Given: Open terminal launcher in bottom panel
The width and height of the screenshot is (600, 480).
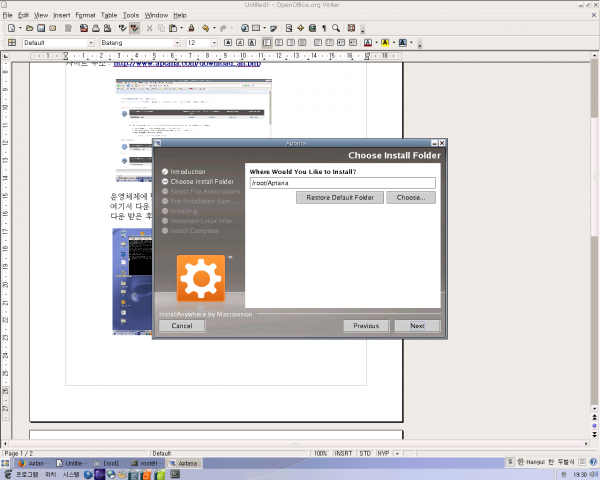Looking at the screenshot, I should (175, 475).
